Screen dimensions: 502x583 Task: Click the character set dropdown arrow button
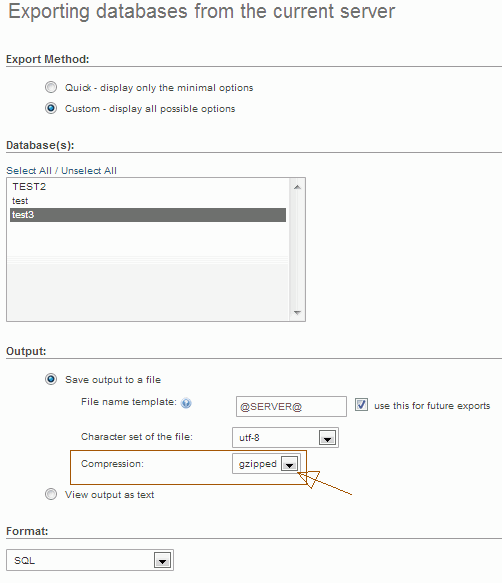328,438
